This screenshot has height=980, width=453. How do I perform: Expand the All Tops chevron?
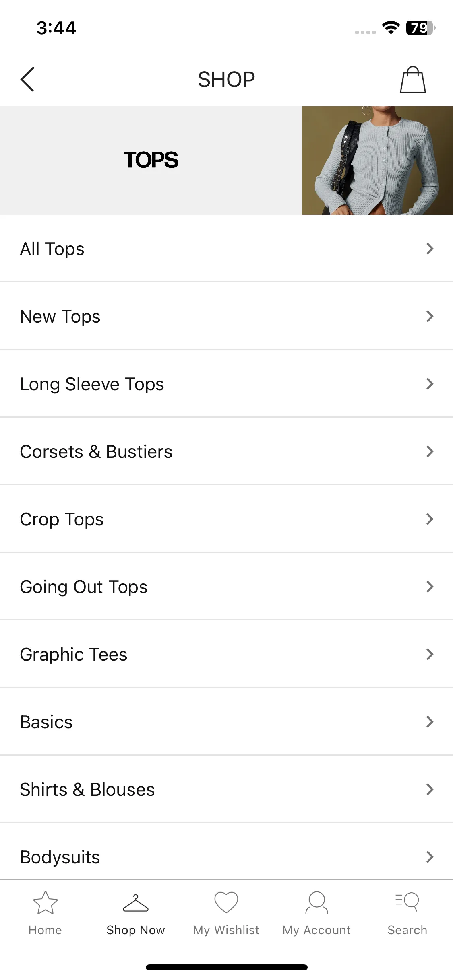(430, 249)
